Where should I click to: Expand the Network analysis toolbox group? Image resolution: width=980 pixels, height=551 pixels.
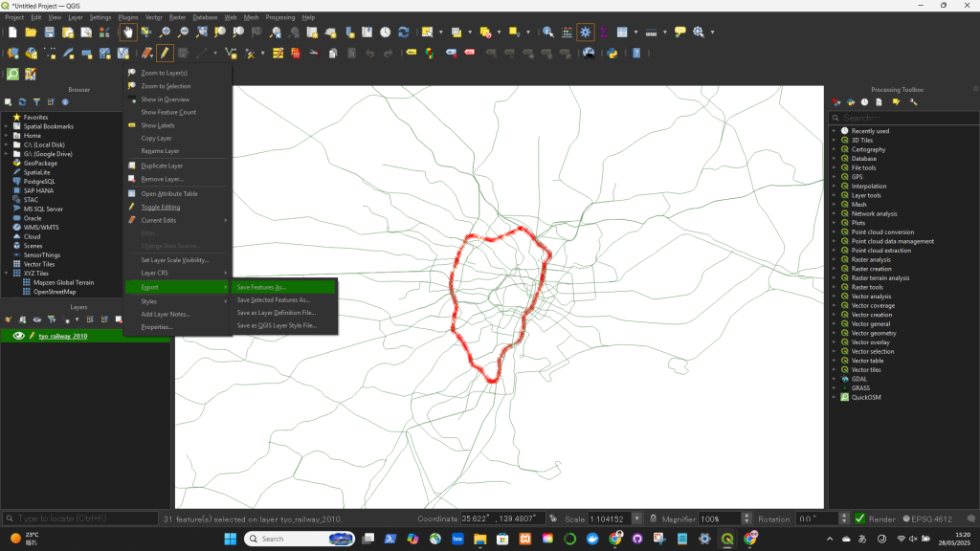[x=834, y=214]
